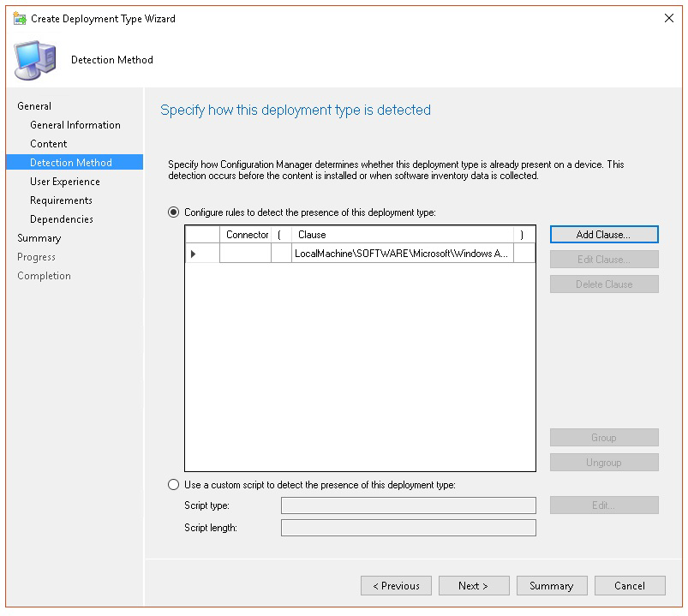This screenshot has width=688, height=616.
Task: Go back with the Previous button
Action: 396,586
